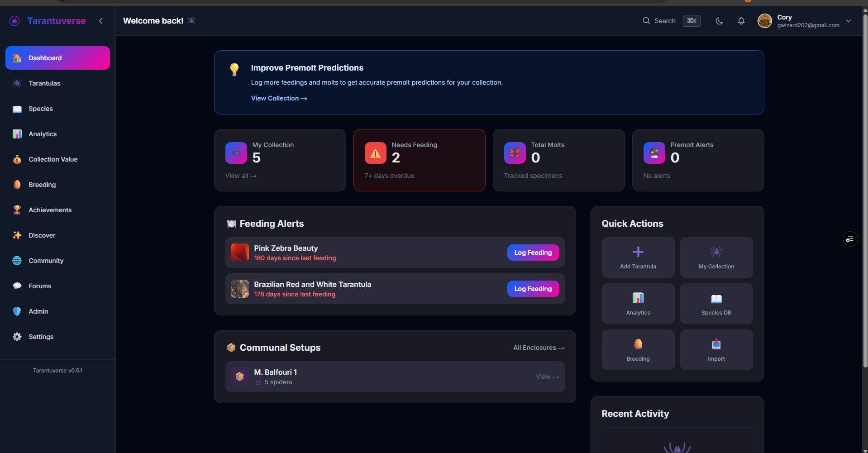Click Add Tarantula plus quick action
868x453 pixels.
pyautogui.click(x=638, y=257)
